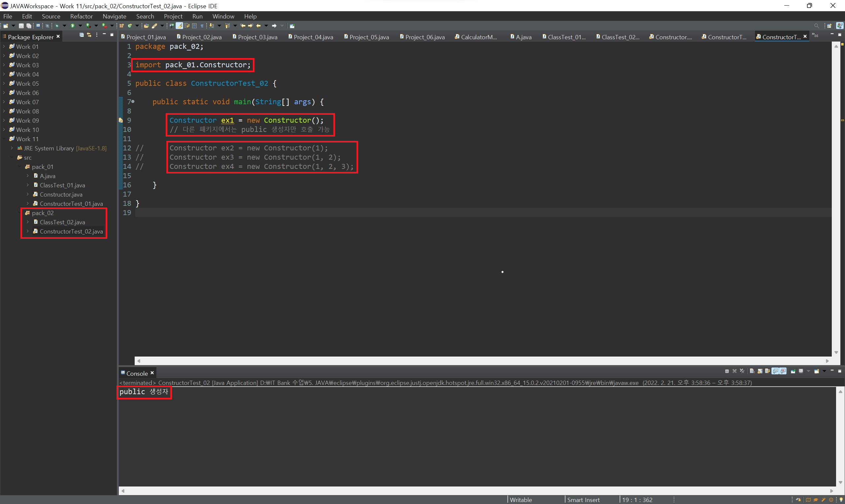The width and height of the screenshot is (845, 504).
Task: Open the Refactor menu
Action: [x=81, y=16]
